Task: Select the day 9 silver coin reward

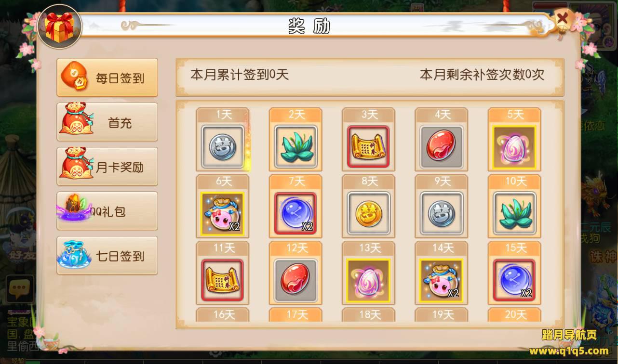Action: point(441,213)
